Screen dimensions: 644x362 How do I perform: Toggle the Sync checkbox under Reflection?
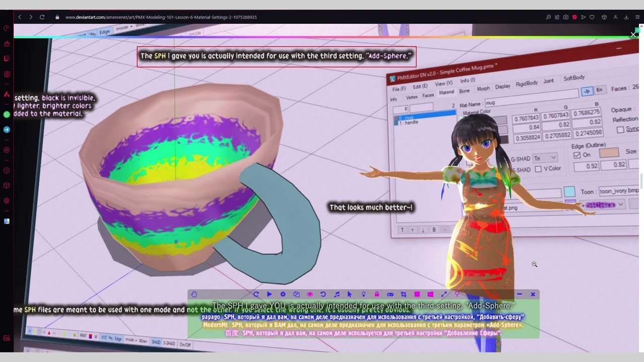(620, 130)
